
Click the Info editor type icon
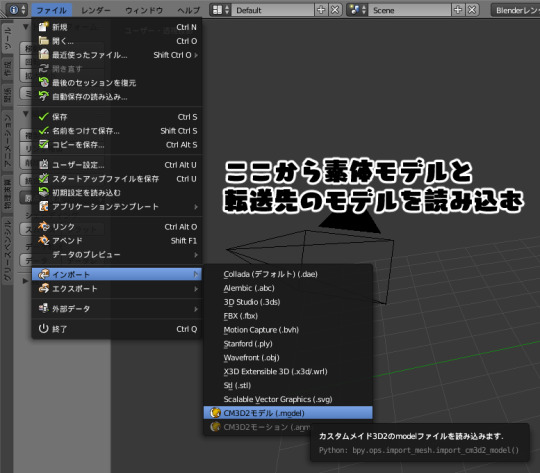[17, 10]
